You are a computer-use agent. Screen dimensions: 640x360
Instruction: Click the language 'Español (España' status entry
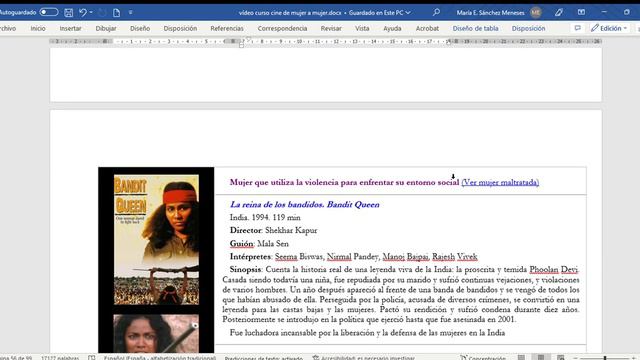tap(160, 358)
